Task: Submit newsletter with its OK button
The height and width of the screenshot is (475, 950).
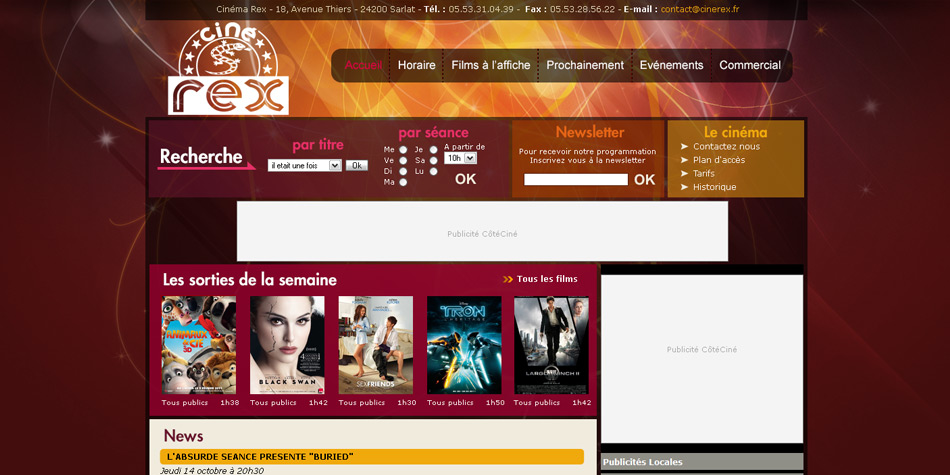Action: [645, 180]
